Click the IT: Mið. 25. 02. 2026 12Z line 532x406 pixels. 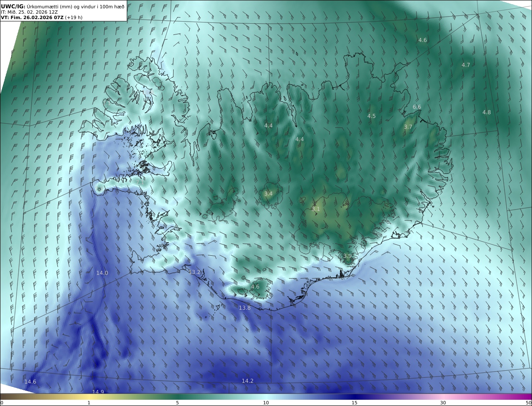[29, 12]
